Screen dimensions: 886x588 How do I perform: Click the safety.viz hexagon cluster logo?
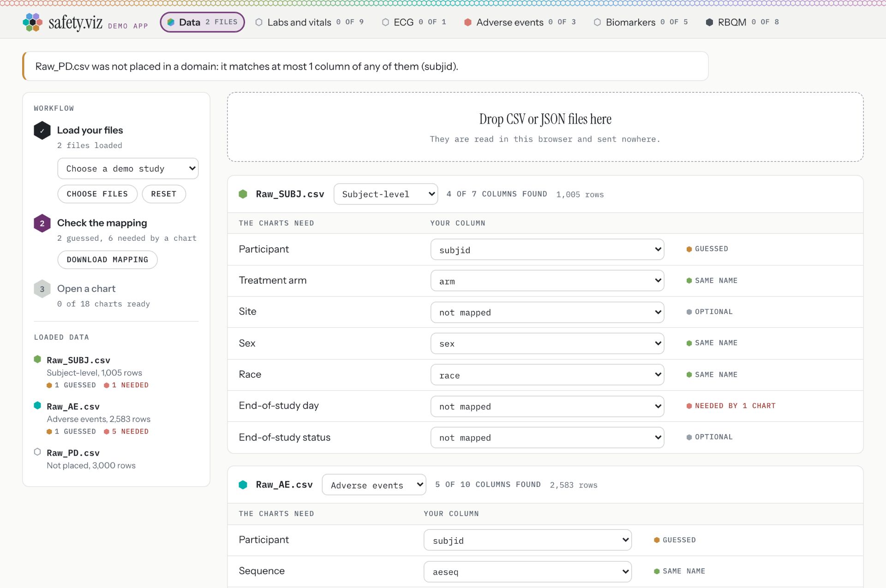pos(32,22)
